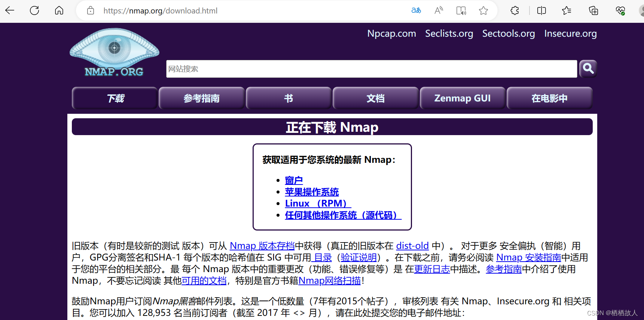Click the address bar URL
Image resolution: width=644 pixels, height=320 pixels.
[x=161, y=11]
